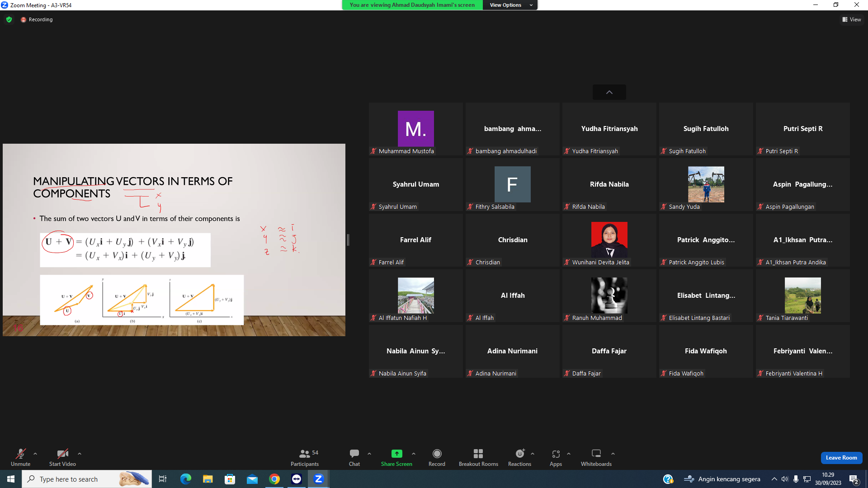Click the Zoom taskbar icon
The height and width of the screenshot is (488, 868).
319,479
